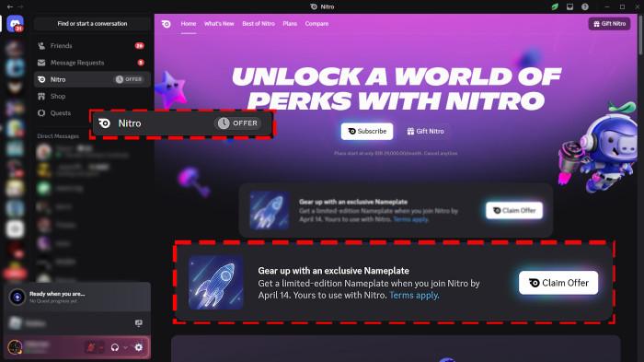
Task: Click the Friends red notification badge
Action: 140,46
